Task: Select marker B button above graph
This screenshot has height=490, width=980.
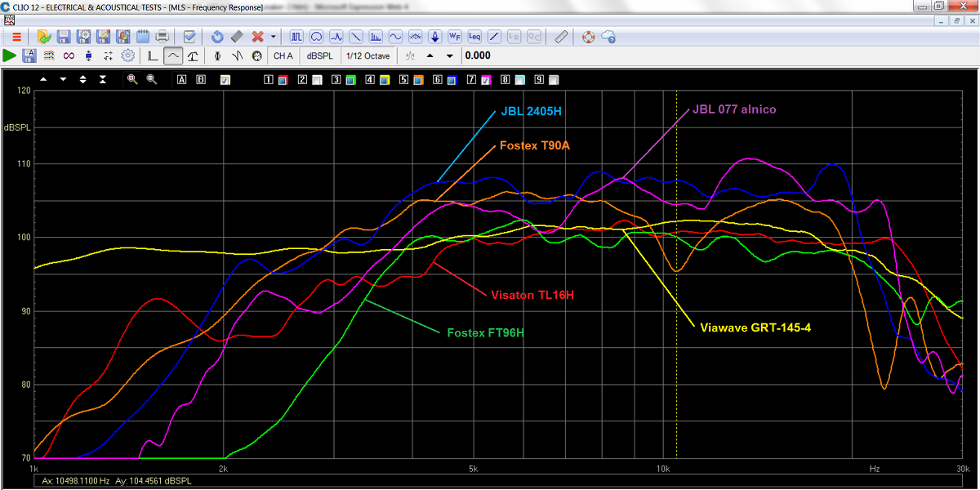Action: click(201, 79)
